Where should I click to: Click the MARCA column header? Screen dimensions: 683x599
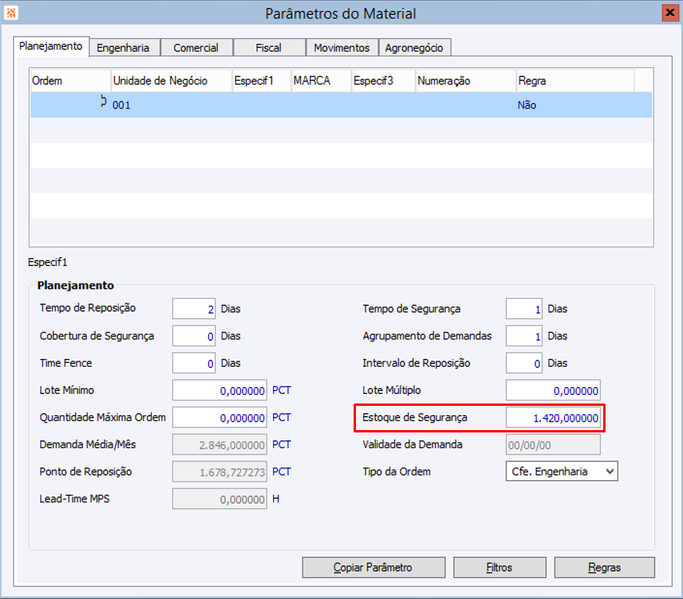click(x=321, y=81)
